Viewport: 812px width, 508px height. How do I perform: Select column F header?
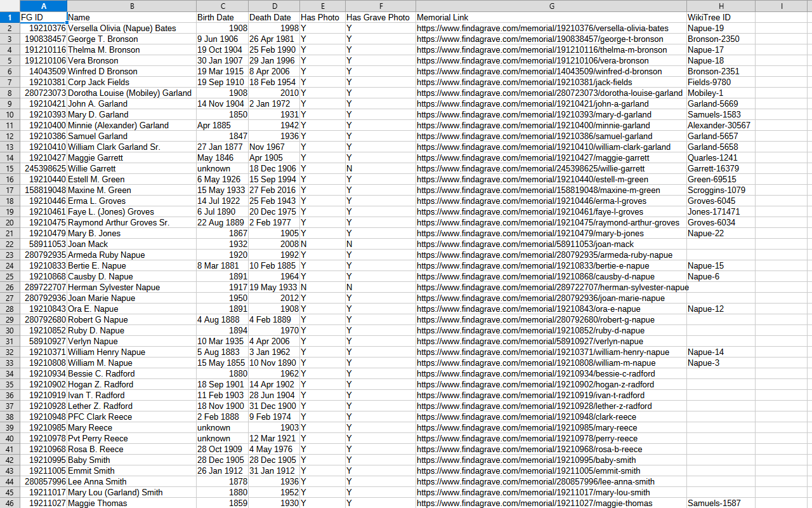(x=381, y=6)
